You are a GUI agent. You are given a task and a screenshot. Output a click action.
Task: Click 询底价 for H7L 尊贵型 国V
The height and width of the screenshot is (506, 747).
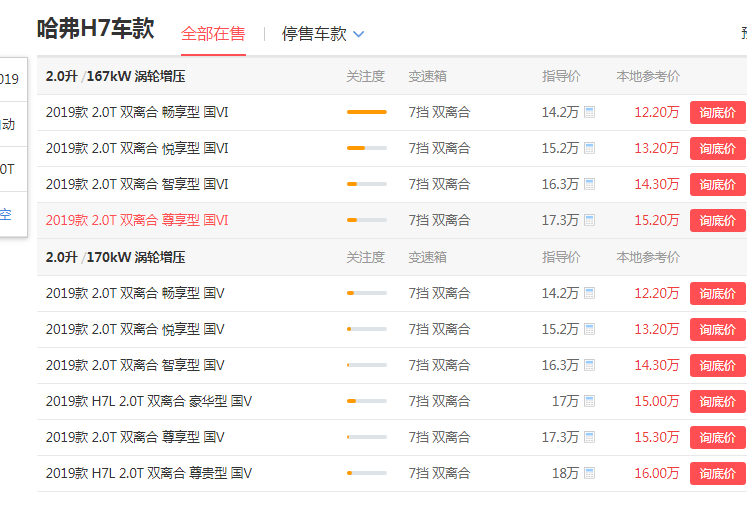[x=717, y=474]
